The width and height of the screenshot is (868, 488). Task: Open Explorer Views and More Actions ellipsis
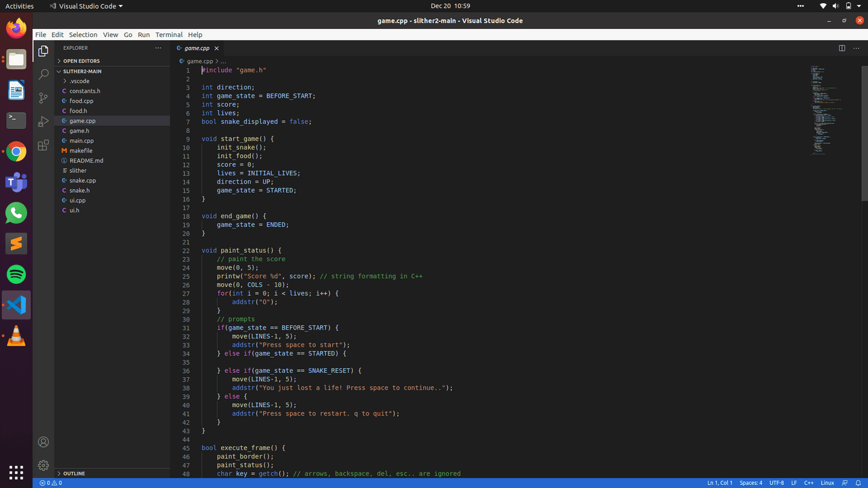[x=159, y=48]
